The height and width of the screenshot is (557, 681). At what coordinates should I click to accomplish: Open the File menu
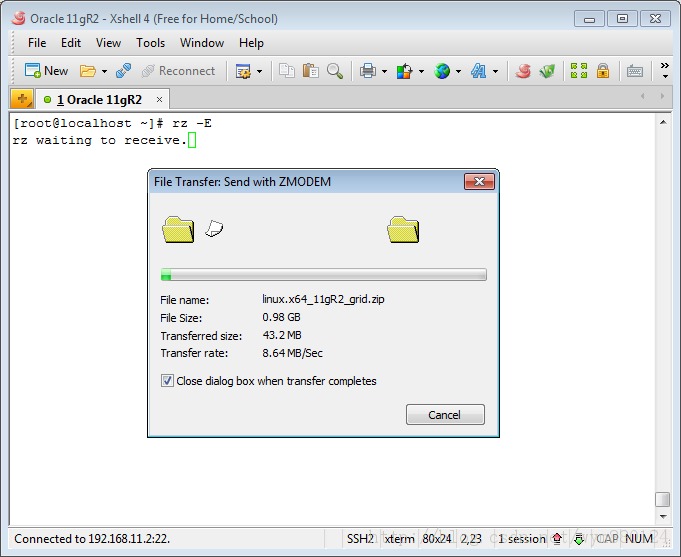coord(37,43)
